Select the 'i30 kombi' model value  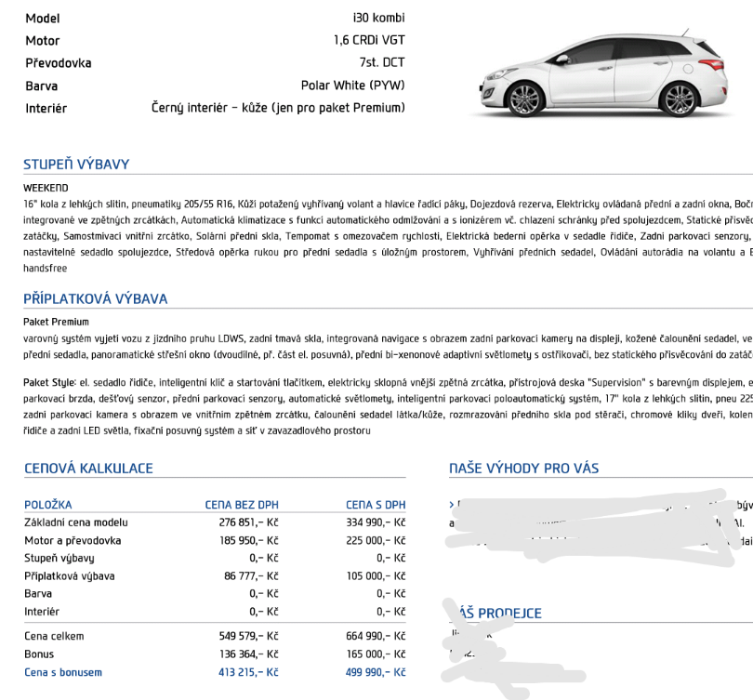(379, 18)
